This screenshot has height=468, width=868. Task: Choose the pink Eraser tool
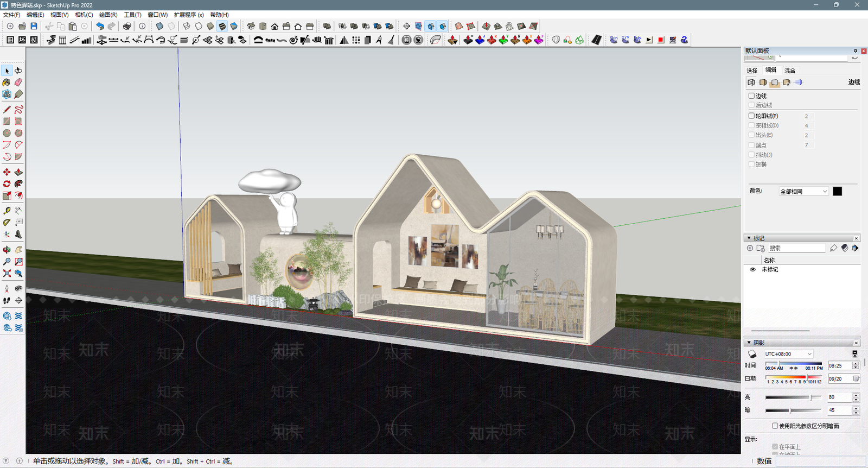pyautogui.click(x=18, y=83)
